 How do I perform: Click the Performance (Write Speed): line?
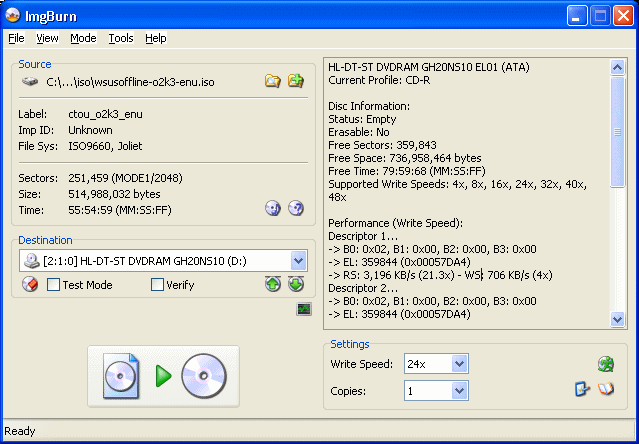coord(395,224)
